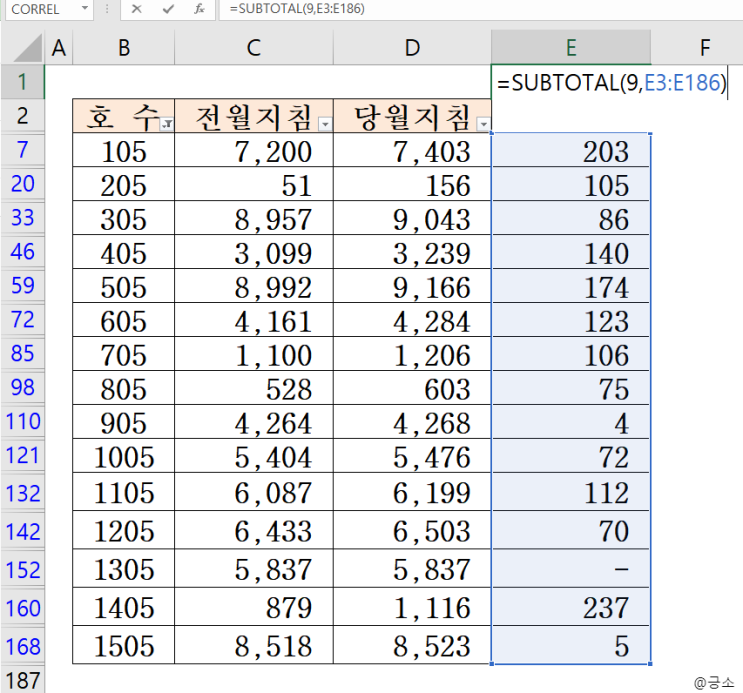
Task: Select filtered row 168 header
Action: (22, 647)
